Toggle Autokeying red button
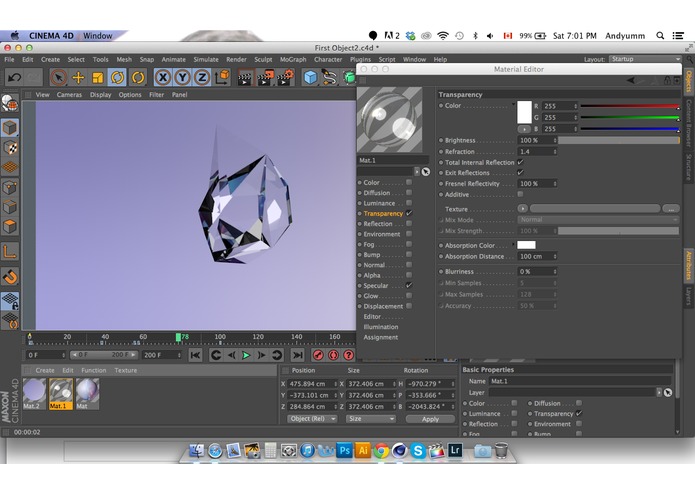695x494 pixels. point(333,355)
